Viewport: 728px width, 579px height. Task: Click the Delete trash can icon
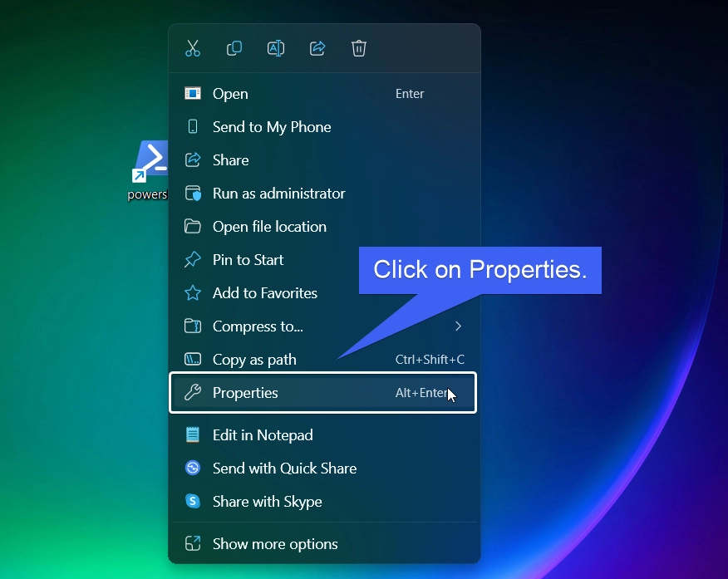click(x=359, y=48)
